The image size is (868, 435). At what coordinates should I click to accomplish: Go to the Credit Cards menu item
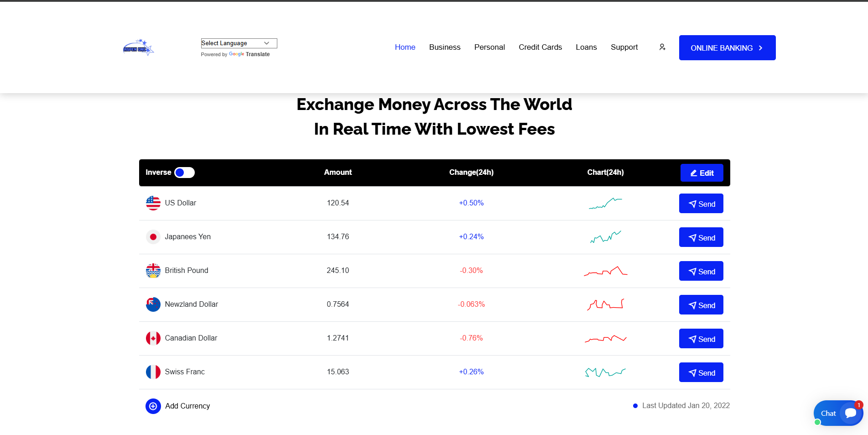pos(540,47)
